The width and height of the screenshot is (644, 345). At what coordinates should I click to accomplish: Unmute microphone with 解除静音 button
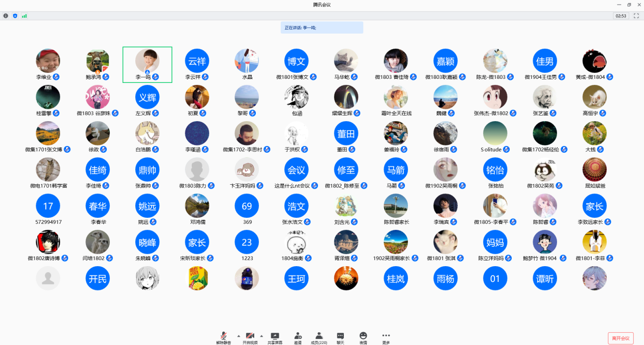[x=223, y=337]
